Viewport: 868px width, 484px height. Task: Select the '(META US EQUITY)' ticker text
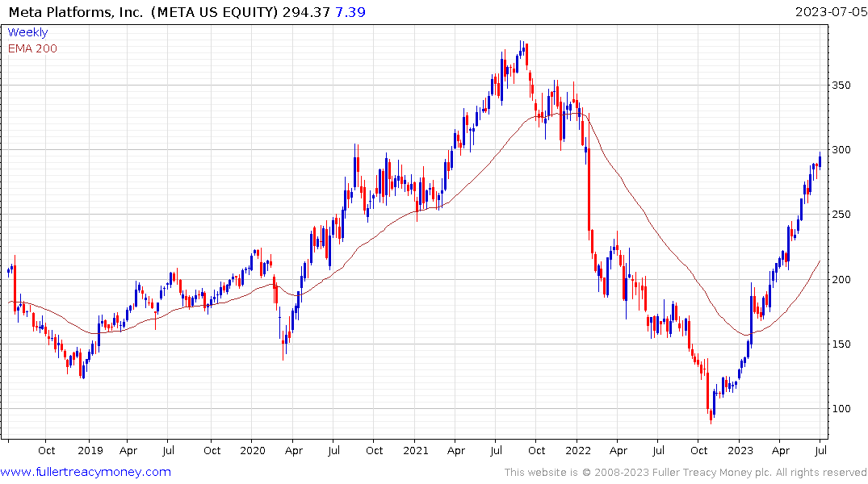[x=214, y=12]
